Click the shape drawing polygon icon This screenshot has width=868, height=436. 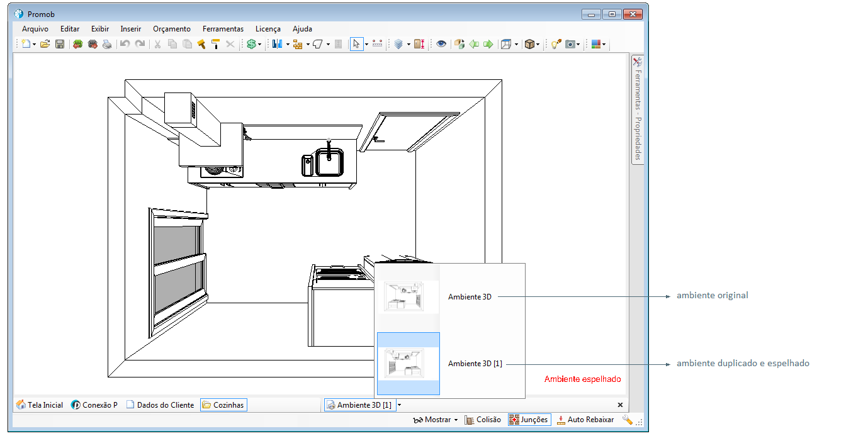(x=318, y=44)
